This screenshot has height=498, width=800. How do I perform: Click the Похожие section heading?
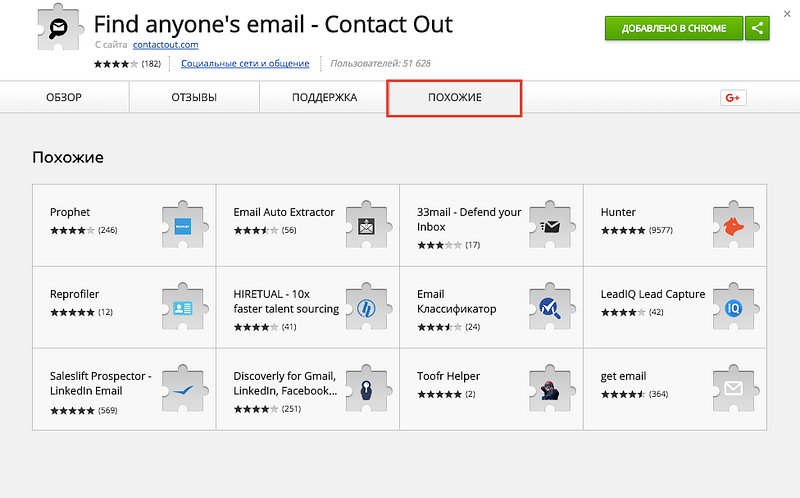[x=68, y=157]
